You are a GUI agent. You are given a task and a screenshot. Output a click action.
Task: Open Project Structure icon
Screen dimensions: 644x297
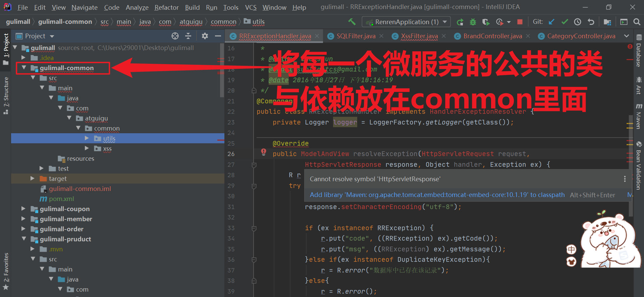[607, 22]
